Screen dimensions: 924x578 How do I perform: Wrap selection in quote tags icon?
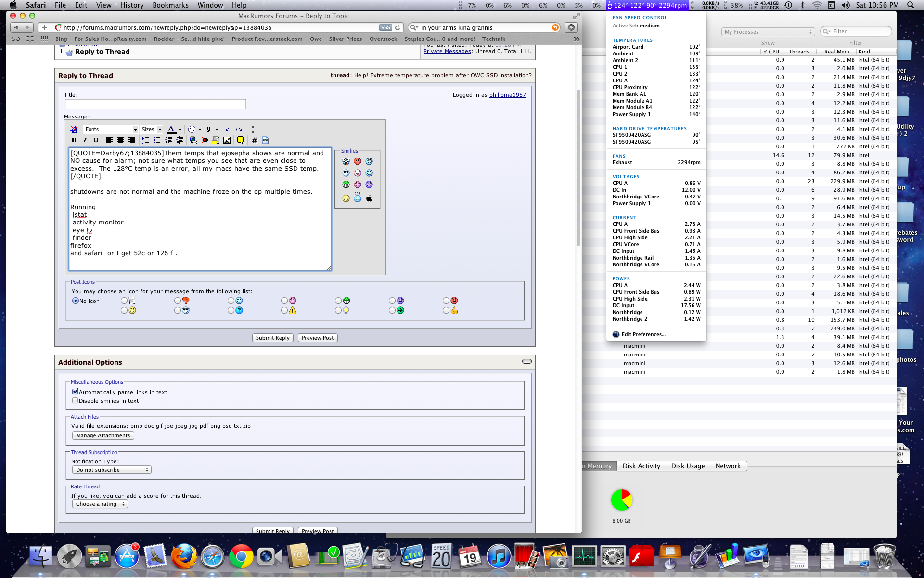(x=240, y=140)
